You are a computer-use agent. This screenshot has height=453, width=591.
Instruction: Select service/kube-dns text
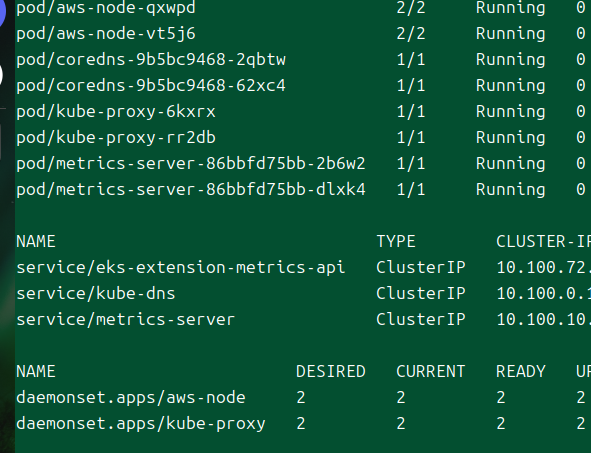[96, 294]
